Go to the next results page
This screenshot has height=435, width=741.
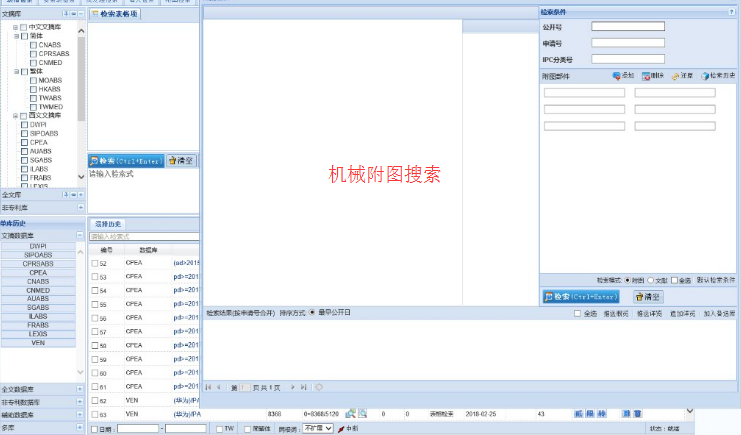tap(293, 387)
